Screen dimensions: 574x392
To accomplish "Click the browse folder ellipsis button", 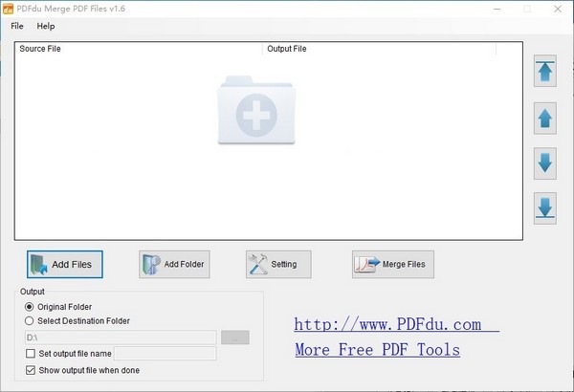I will point(235,338).
